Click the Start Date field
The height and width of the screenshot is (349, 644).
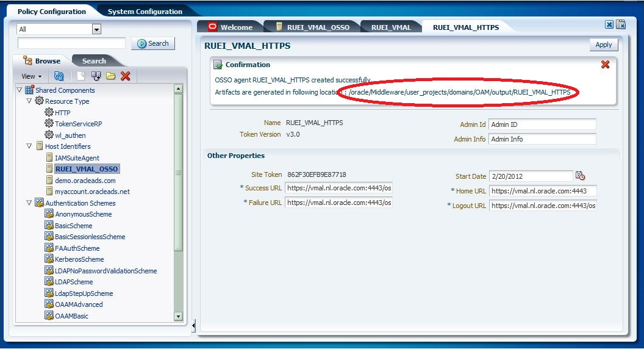point(531,176)
